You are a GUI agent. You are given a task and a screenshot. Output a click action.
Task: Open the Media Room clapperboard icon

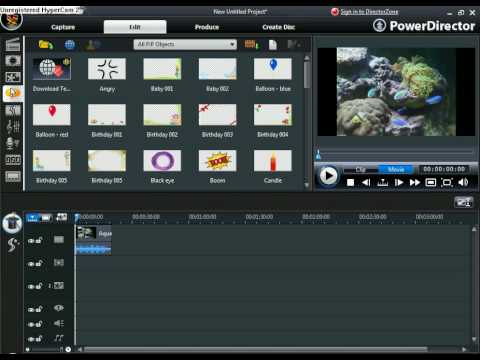(13, 44)
